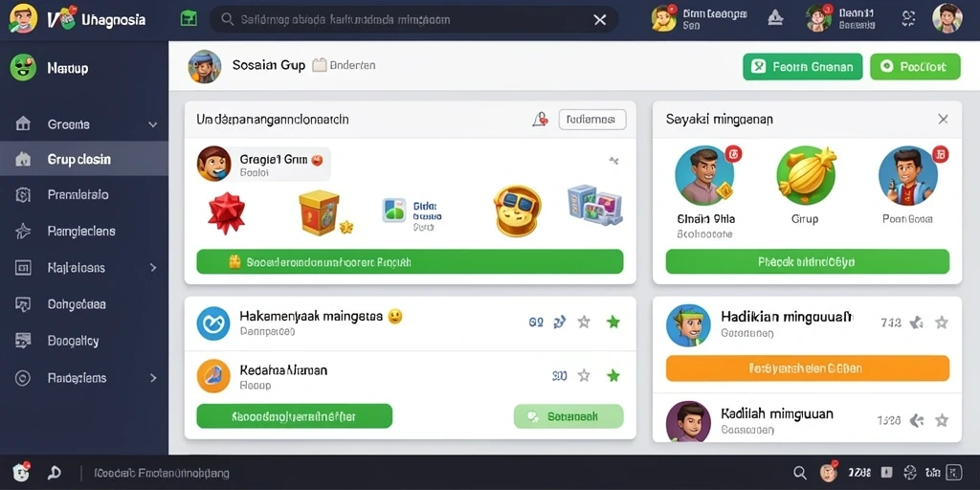
Task: Click orange round icon for Kedahna Miunan
Action: click(213, 375)
